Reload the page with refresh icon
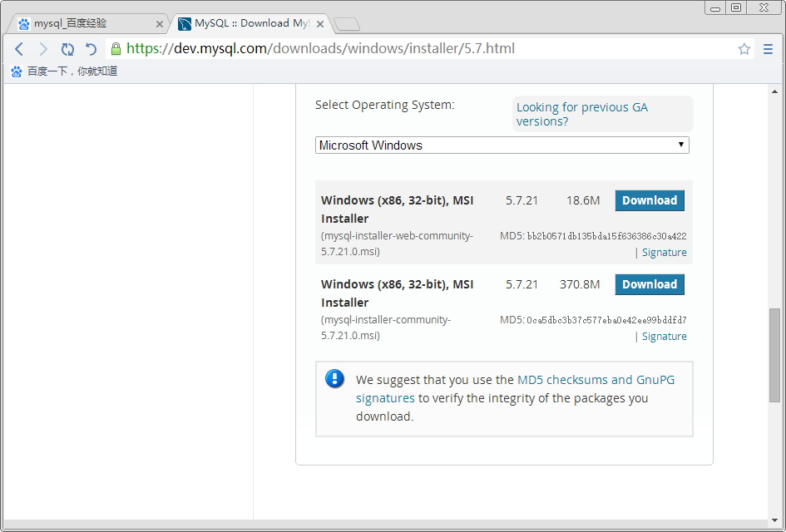This screenshot has width=786, height=532. tap(67, 49)
